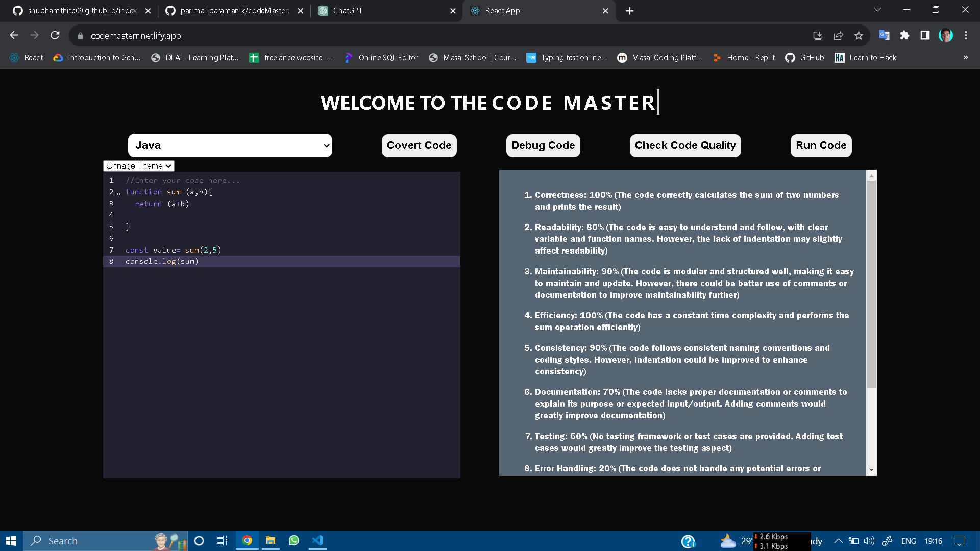Screen dimensions: 980x551
Task: Open the Java language dropdown
Action: click(x=230, y=145)
